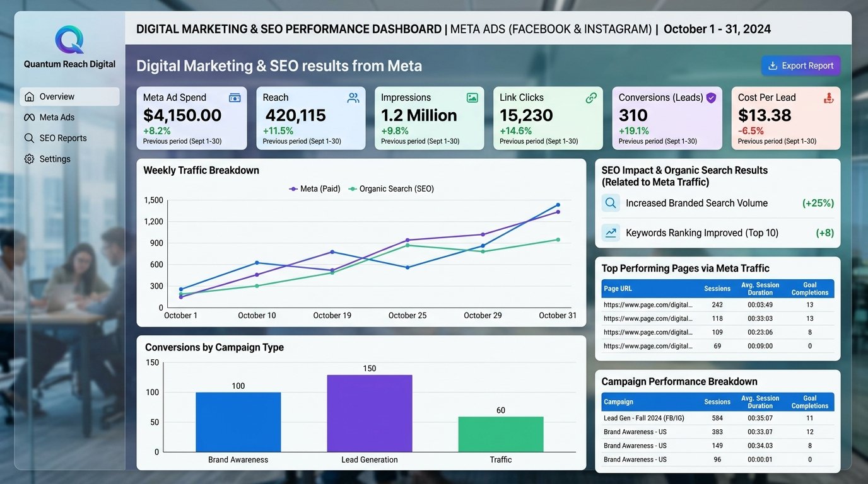This screenshot has width=868, height=484.
Task: Click the $4,150.00 Meta Ad Spend value
Action: (182, 115)
